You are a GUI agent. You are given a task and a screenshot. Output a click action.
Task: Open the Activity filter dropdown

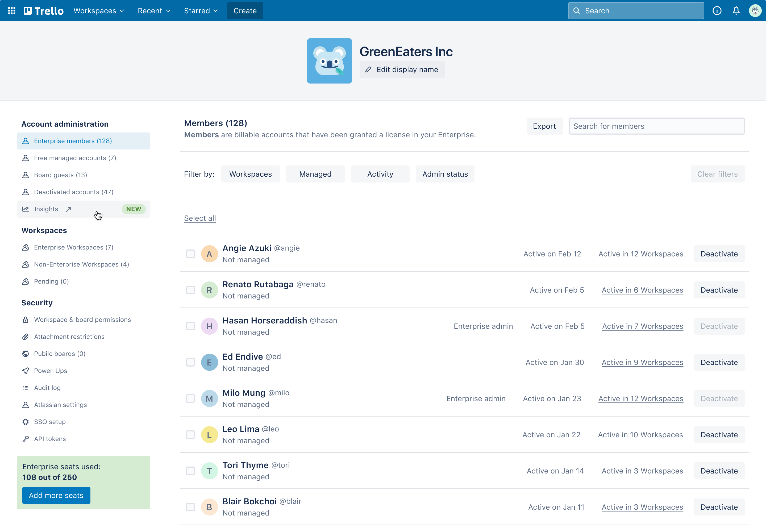[380, 173]
